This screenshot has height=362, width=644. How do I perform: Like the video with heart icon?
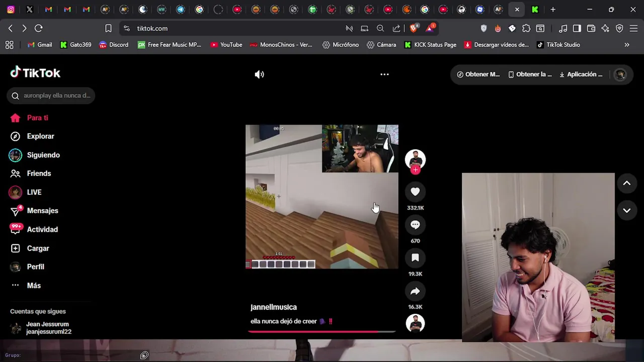click(415, 192)
